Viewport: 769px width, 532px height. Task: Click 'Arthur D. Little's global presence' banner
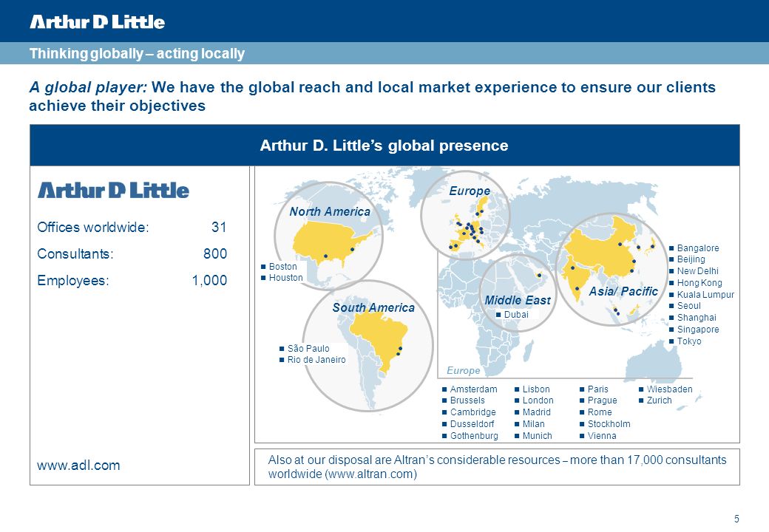[x=384, y=145]
